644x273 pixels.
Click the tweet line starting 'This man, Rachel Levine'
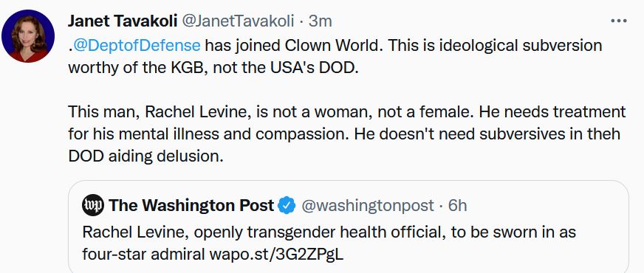346,111
